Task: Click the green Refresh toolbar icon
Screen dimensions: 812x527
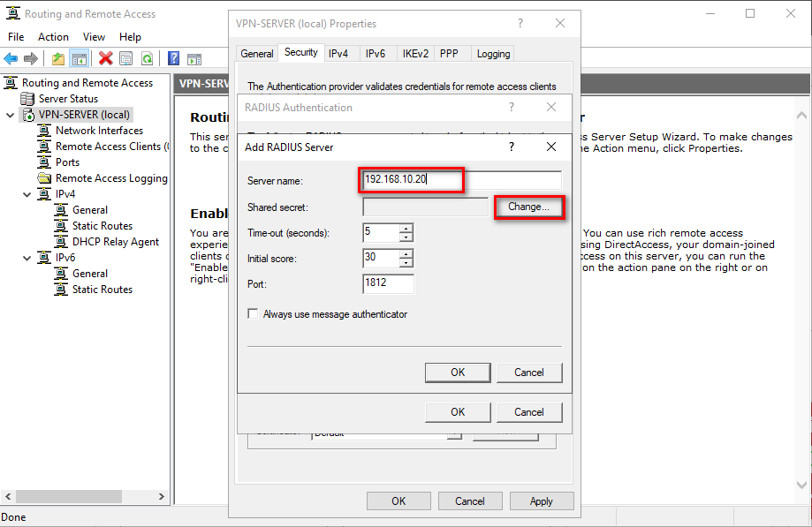Action: coord(147,58)
